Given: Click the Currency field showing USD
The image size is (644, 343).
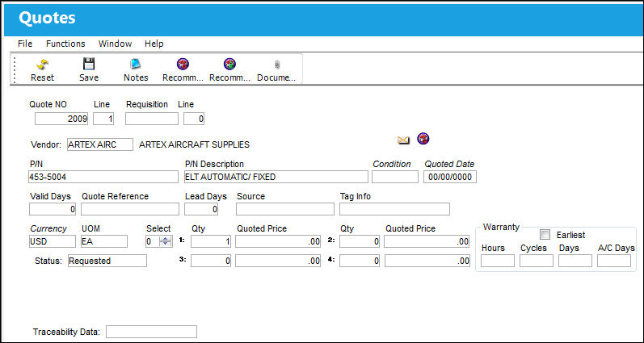Looking at the screenshot, I should tap(53, 241).
